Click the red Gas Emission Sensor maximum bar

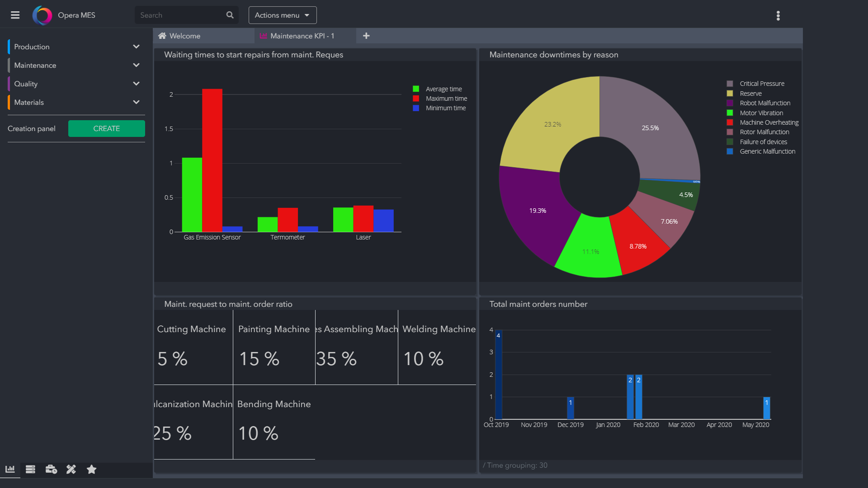tap(212, 160)
